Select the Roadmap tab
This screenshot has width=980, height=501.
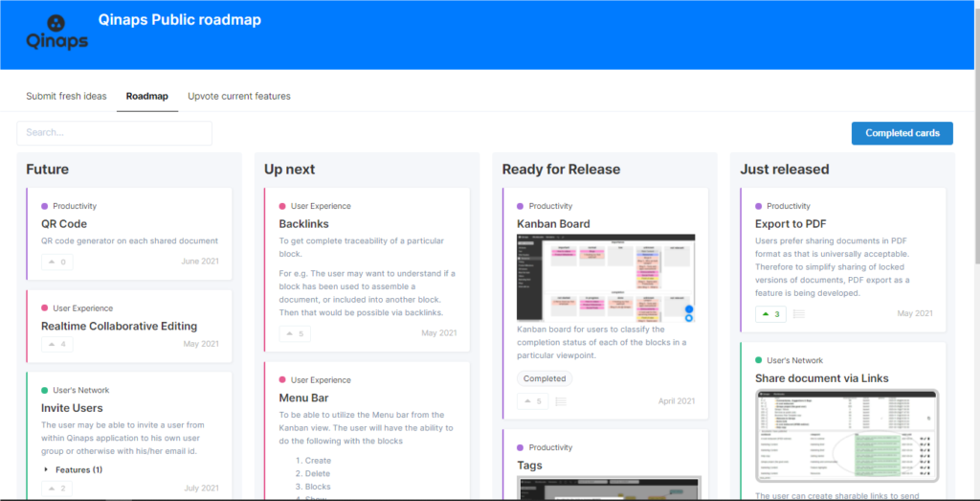pyautogui.click(x=146, y=97)
